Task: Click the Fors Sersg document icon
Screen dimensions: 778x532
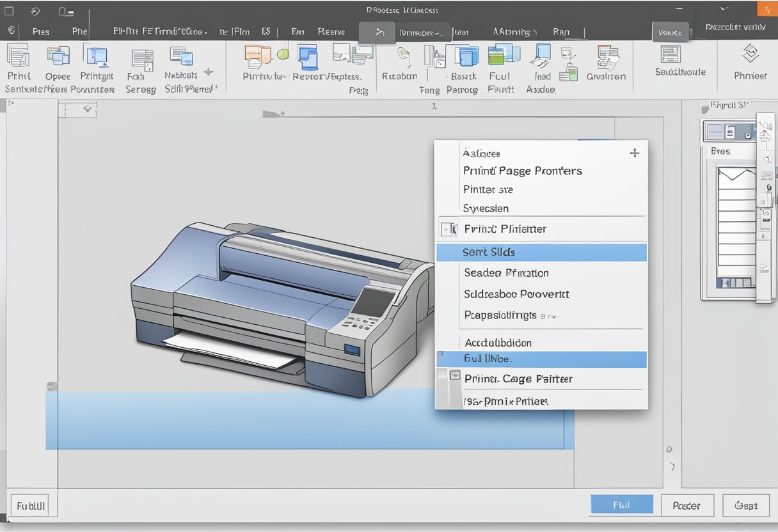Action: [141, 59]
